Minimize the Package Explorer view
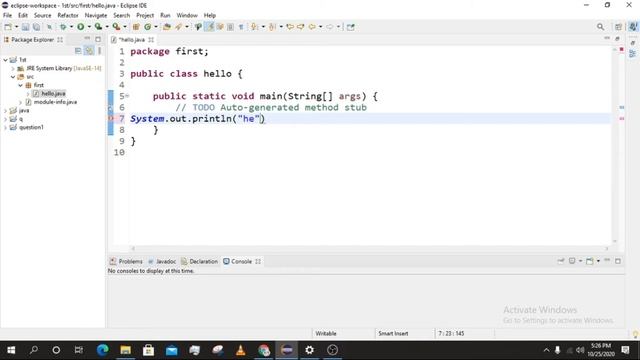This screenshot has width=640, height=360. 87,39
